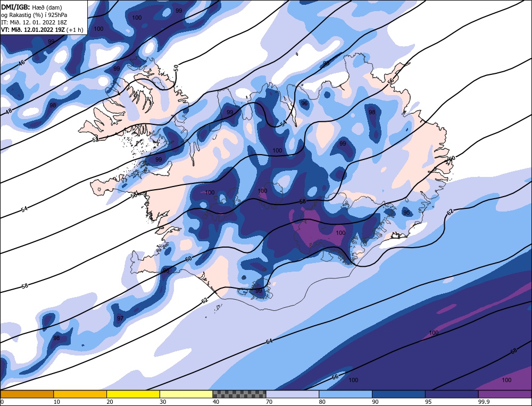This screenshot has width=532, height=406.
Task: Click the medium blue 90–95 legend swatch
Action: point(398,394)
